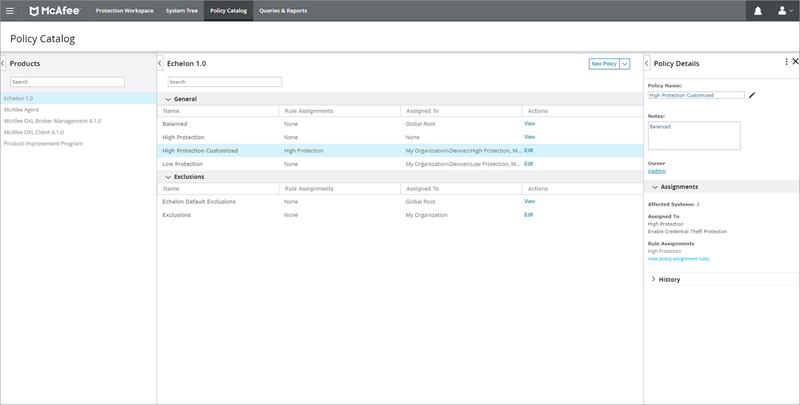
Task: Expand the History section
Action: 653,279
